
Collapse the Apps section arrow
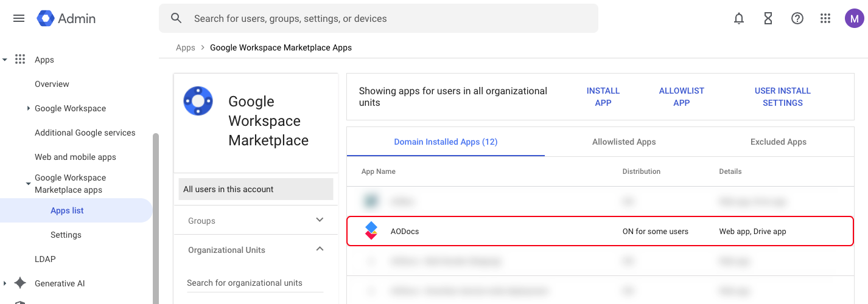click(5, 60)
